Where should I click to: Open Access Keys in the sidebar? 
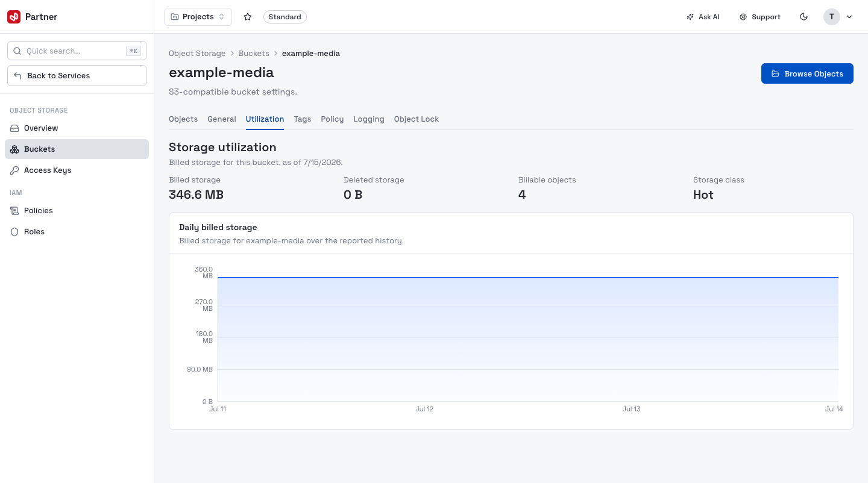pyautogui.click(x=77, y=170)
